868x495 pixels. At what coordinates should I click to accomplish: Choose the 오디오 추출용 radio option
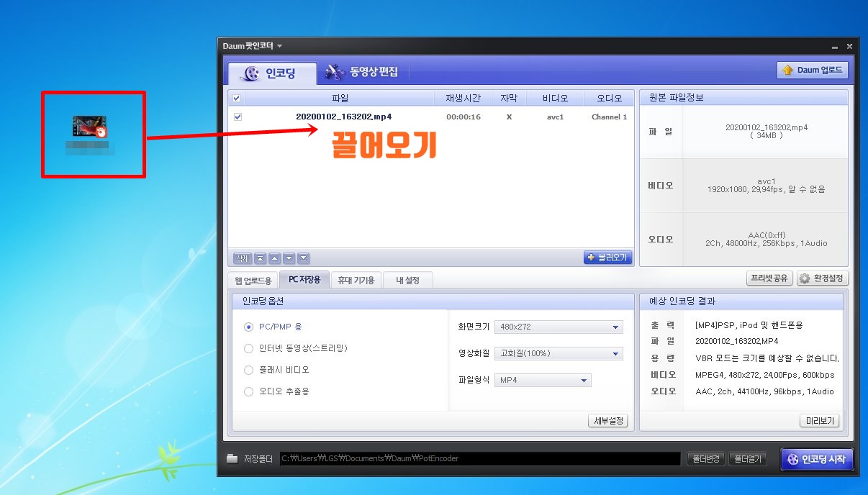tap(248, 392)
